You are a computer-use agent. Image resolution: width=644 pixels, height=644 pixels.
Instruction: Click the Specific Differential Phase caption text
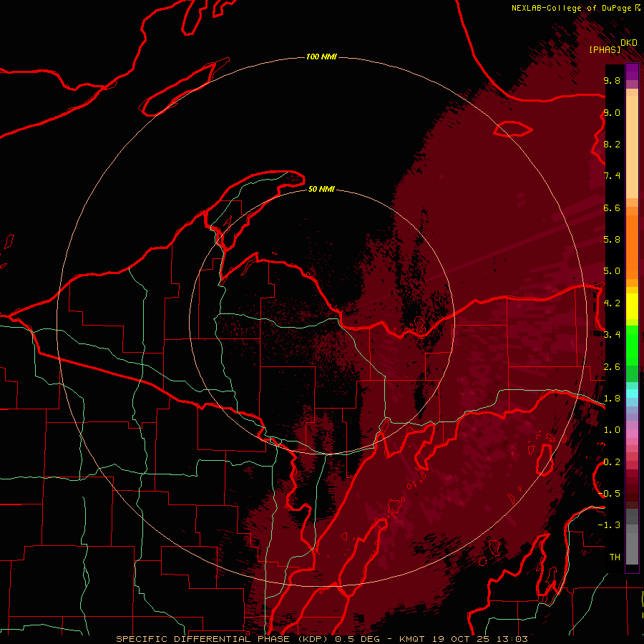point(321,639)
